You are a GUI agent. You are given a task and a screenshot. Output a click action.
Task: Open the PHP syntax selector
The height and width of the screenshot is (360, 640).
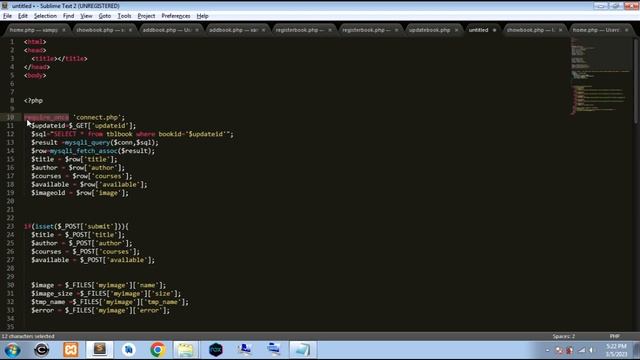(615, 336)
